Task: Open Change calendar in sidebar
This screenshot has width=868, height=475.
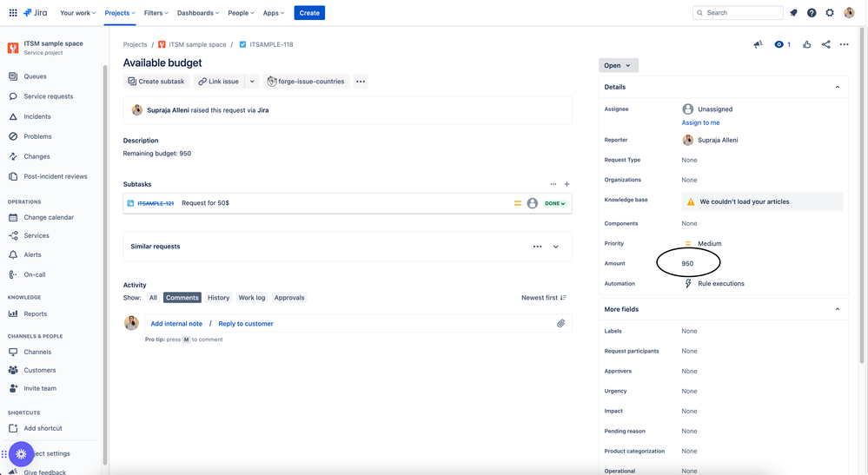Action: coord(49,217)
